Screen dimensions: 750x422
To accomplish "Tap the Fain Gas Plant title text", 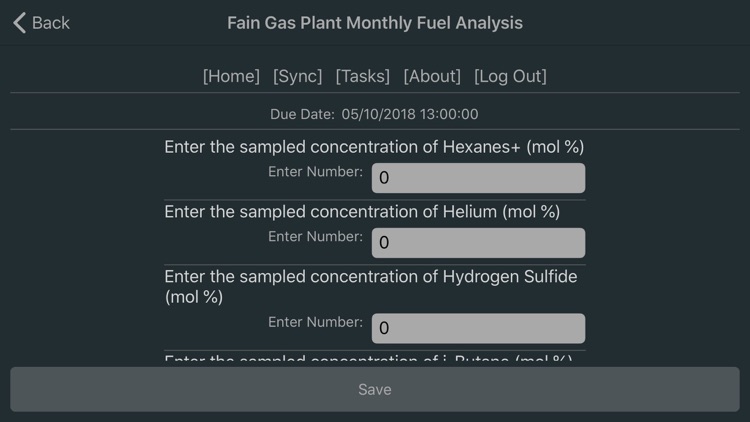I will (x=375, y=22).
